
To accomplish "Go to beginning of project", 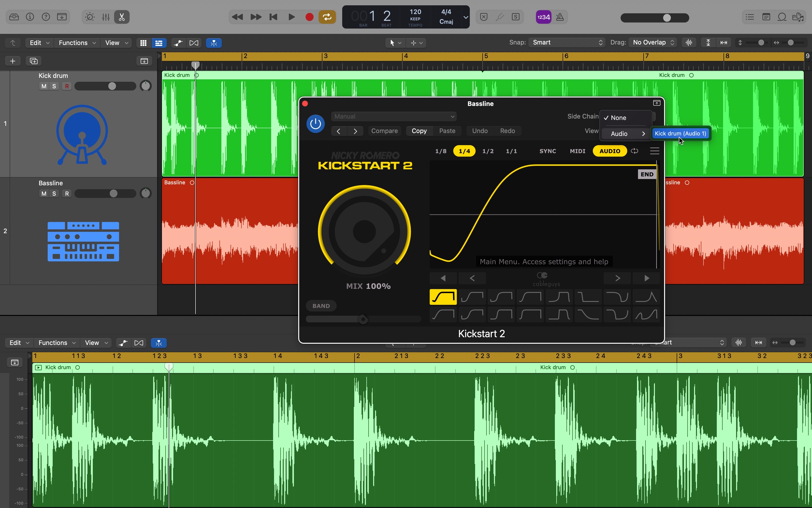I will tap(274, 17).
